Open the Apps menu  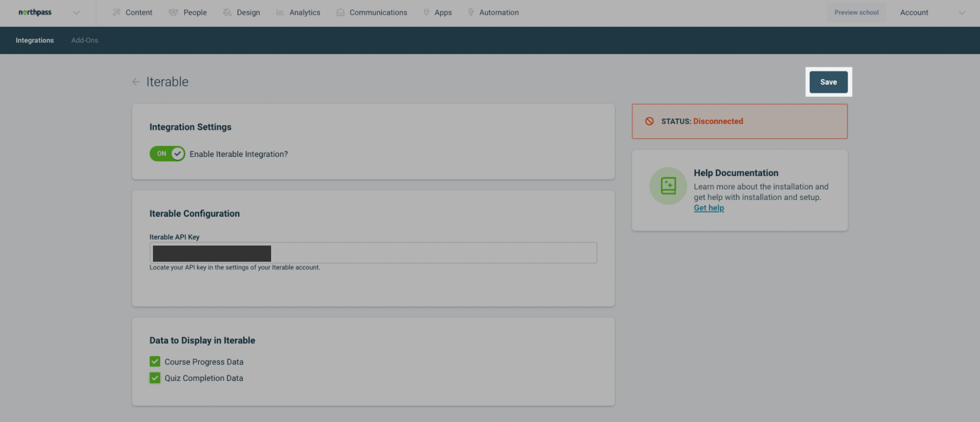(x=437, y=12)
